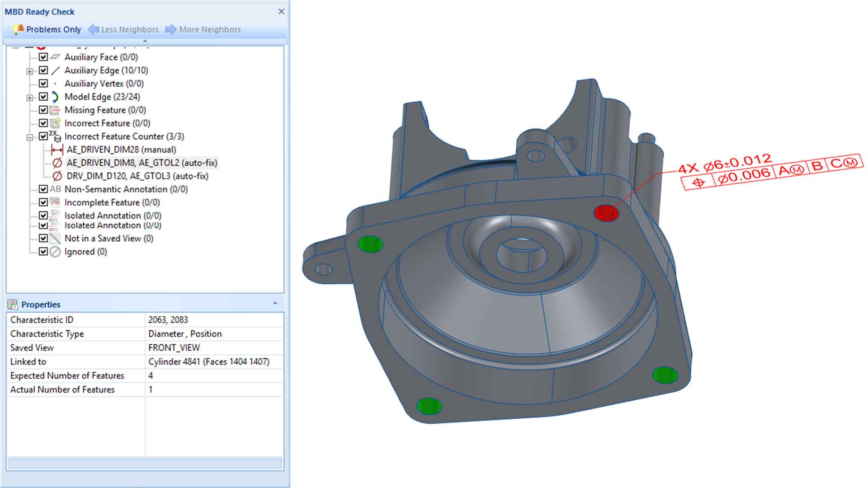
Task: Collapse the Incorrect Feature Counter node
Action: pos(30,137)
